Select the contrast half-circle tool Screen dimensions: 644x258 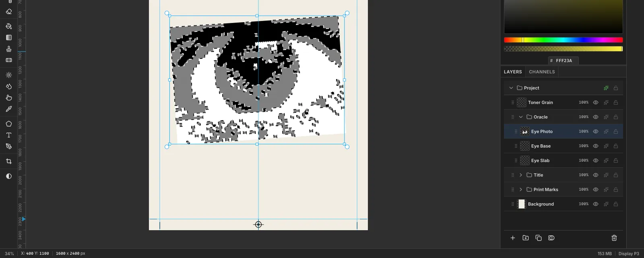tap(9, 176)
